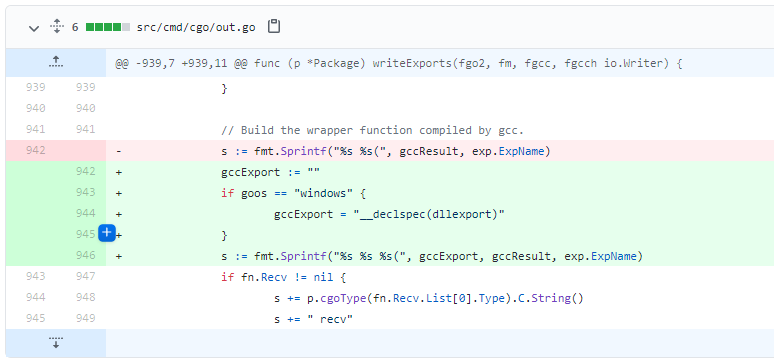Click the line gccExport := ""
This screenshot has width=774, height=360.
(271, 172)
